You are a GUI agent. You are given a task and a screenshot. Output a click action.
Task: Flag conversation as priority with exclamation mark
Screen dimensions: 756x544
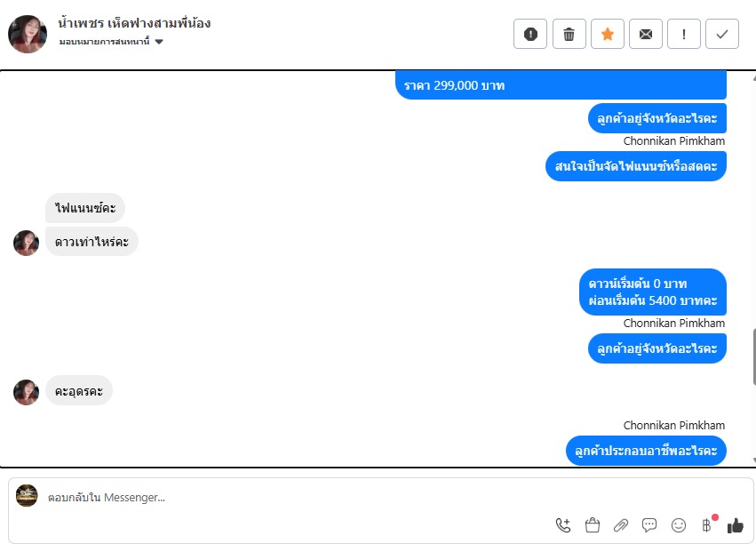pyautogui.click(x=684, y=34)
